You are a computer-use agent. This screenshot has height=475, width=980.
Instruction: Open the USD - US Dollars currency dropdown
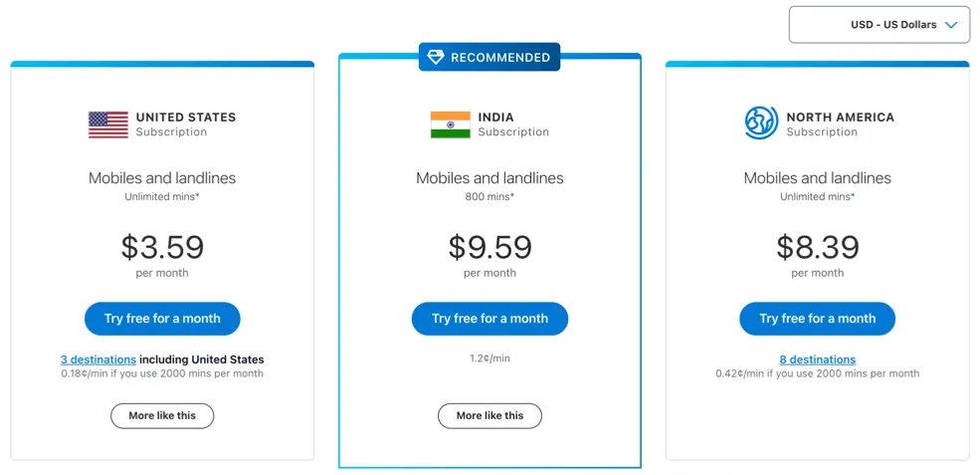(880, 25)
